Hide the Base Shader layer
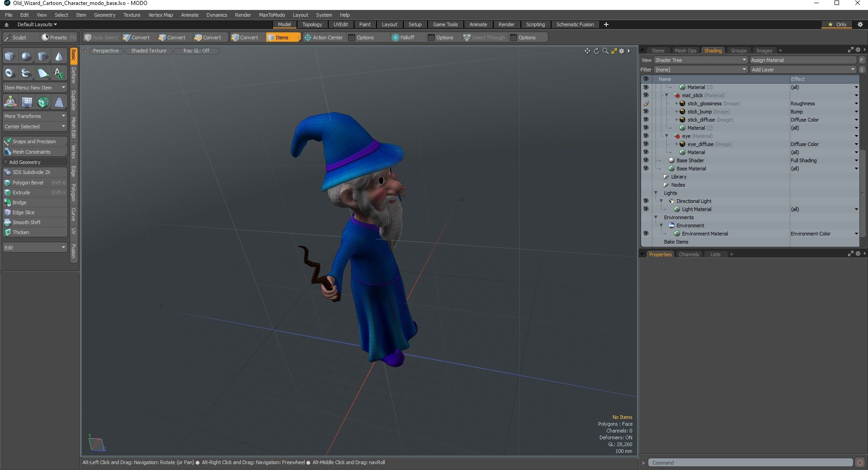The image size is (868, 470). coord(646,160)
